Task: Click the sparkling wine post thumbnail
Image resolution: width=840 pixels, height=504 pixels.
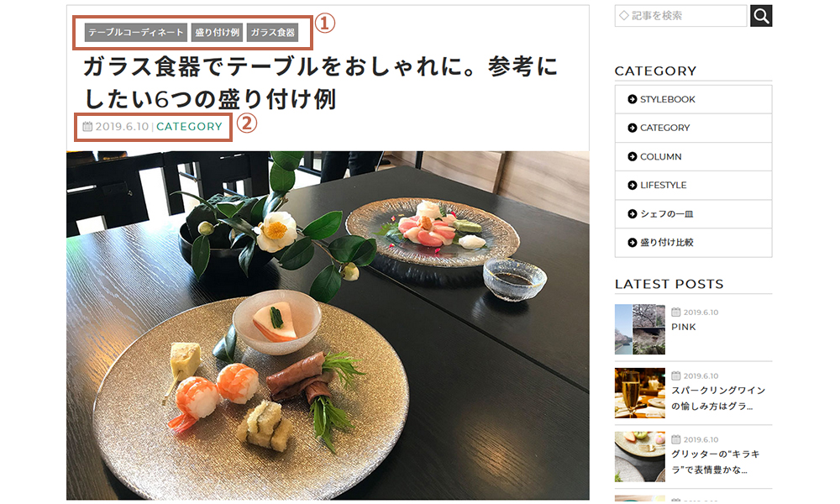Action: click(639, 392)
